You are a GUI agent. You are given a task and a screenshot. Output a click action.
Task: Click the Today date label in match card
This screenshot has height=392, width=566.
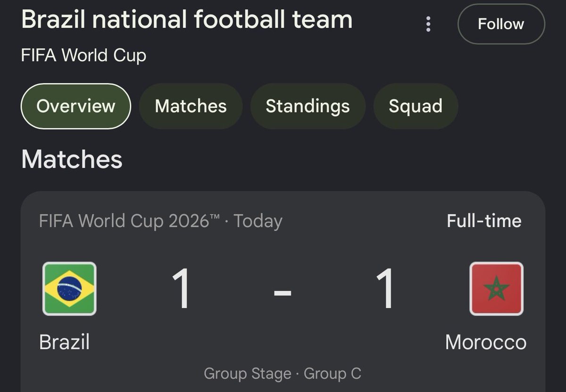[258, 221]
